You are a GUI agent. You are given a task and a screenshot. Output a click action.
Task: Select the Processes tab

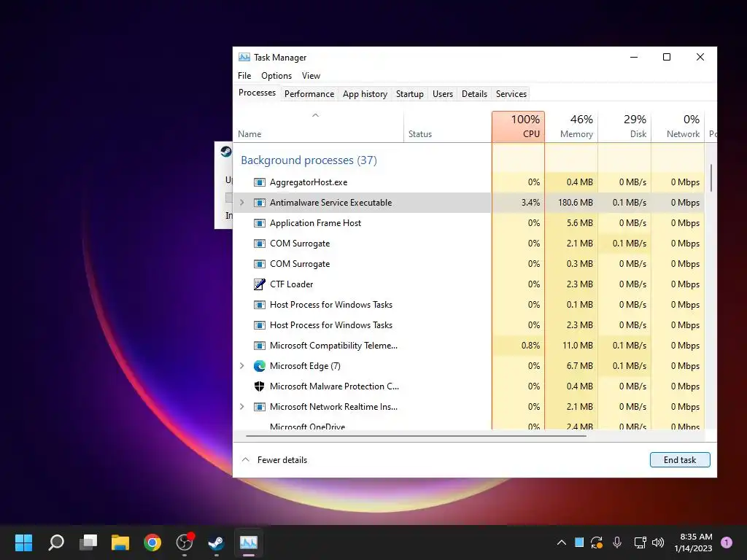point(257,93)
